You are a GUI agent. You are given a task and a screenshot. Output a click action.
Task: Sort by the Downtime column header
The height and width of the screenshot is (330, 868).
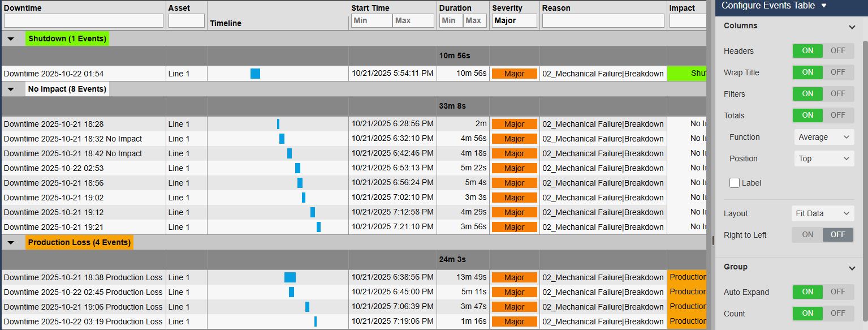pos(23,8)
